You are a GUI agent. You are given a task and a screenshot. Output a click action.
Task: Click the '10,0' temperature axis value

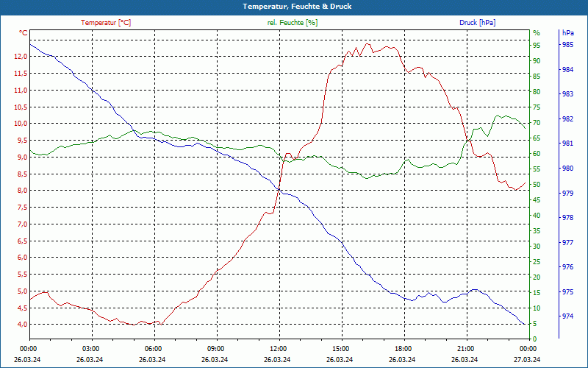21,124
